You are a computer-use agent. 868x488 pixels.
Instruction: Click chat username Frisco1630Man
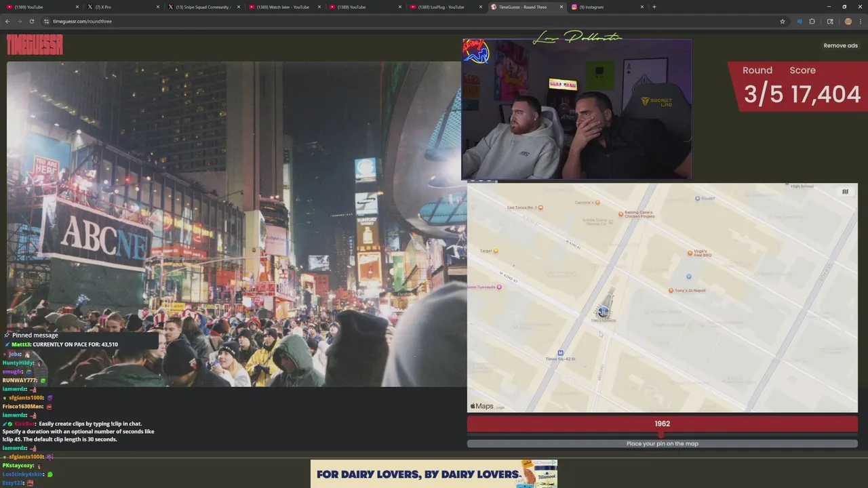[23, 407]
